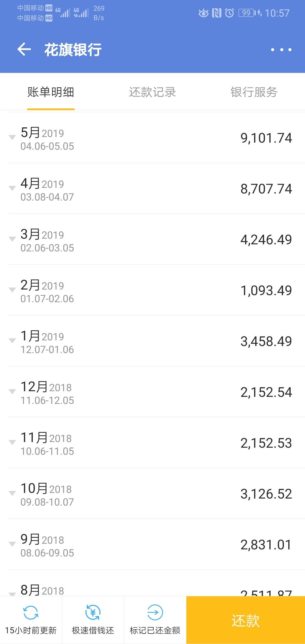Expand the 5月 2019 bill entry
305x644 pixels.
152,138
